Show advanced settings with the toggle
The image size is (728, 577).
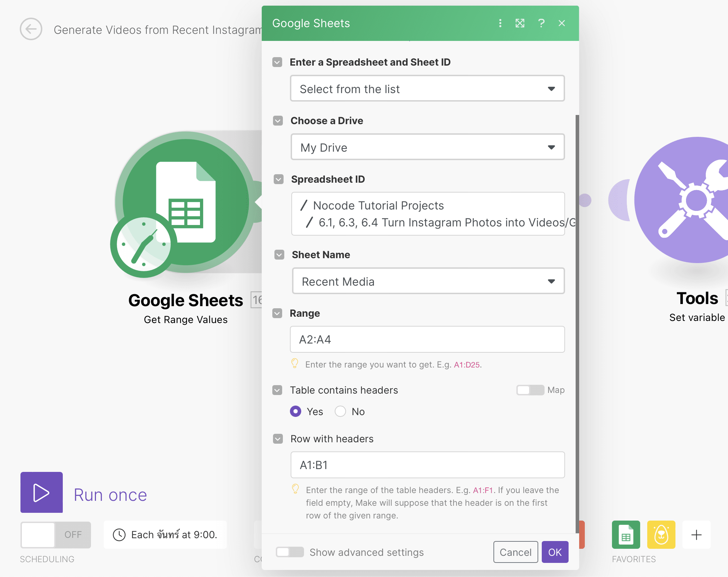tap(290, 552)
